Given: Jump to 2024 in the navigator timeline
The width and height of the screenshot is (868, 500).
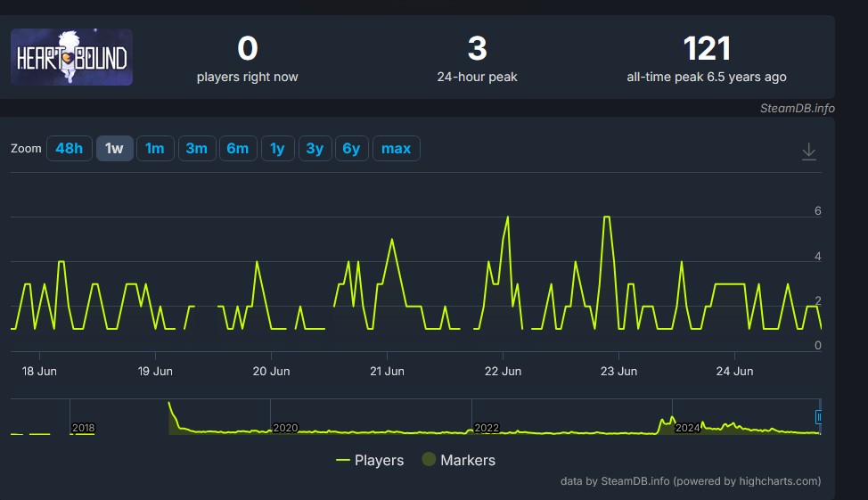Looking at the screenshot, I should click(x=687, y=428).
